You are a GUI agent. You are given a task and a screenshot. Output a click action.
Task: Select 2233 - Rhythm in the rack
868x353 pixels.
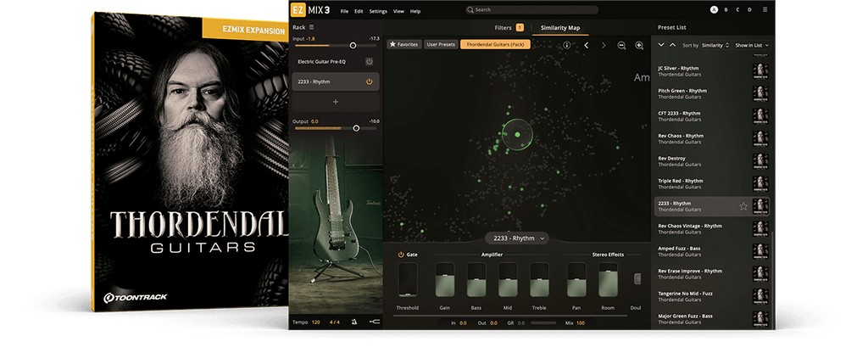[336, 81]
